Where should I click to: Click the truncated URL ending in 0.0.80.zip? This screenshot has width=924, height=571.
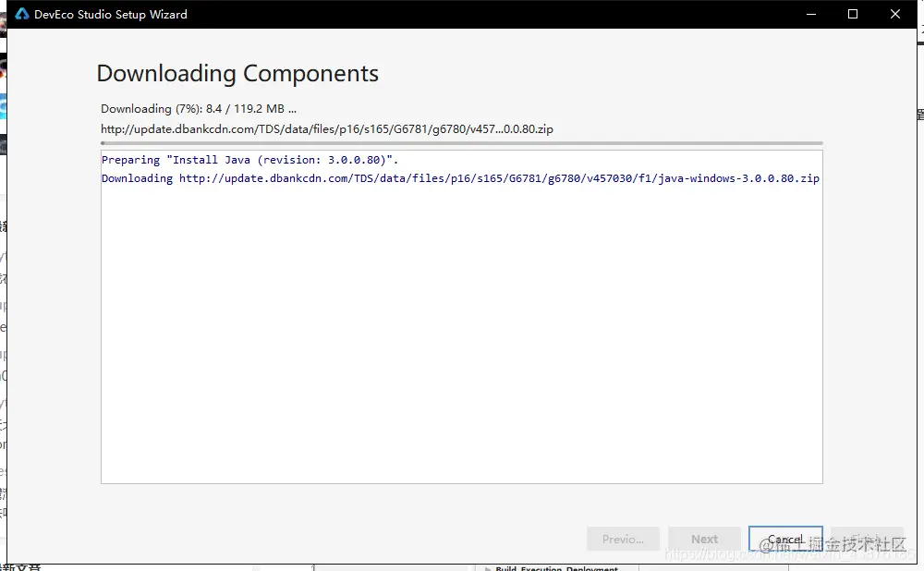(x=327, y=129)
